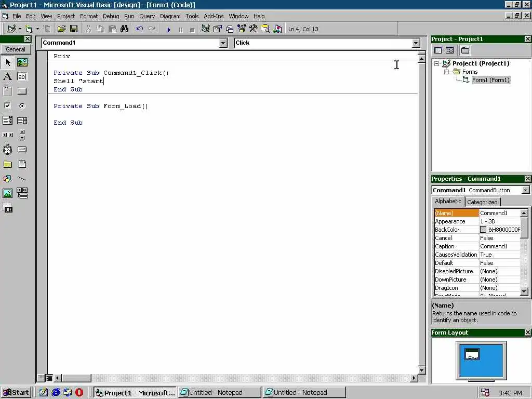Click the Break pause toolbar button
The width and height of the screenshot is (532, 399).
point(180,30)
